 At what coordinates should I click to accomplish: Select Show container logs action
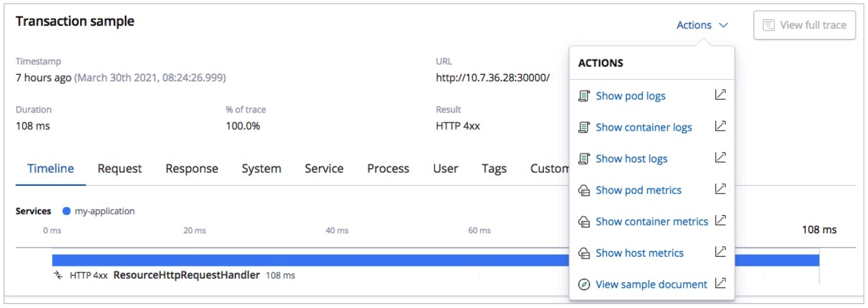[644, 127]
